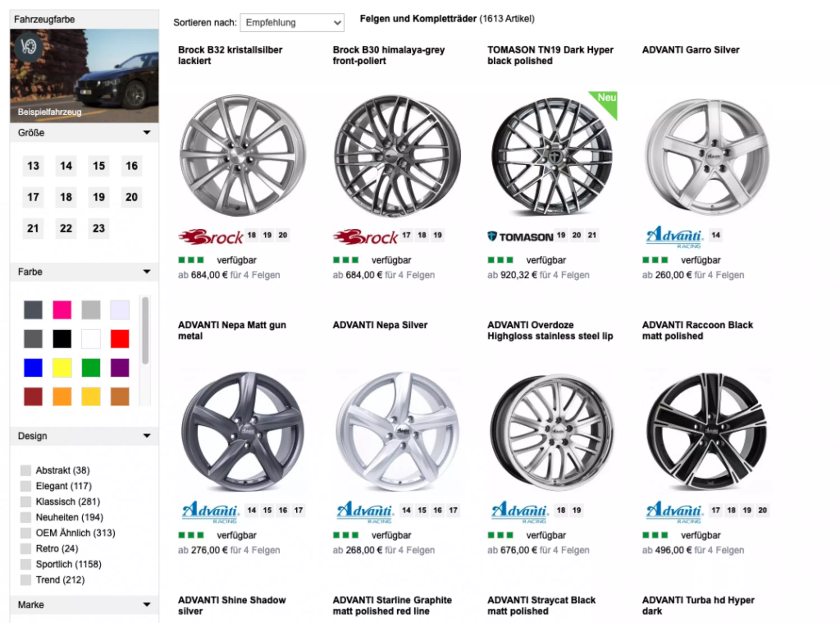Open the Brock B30 himalaya-grey wheel image
Screen dimensions: 840x623
coord(397,156)
